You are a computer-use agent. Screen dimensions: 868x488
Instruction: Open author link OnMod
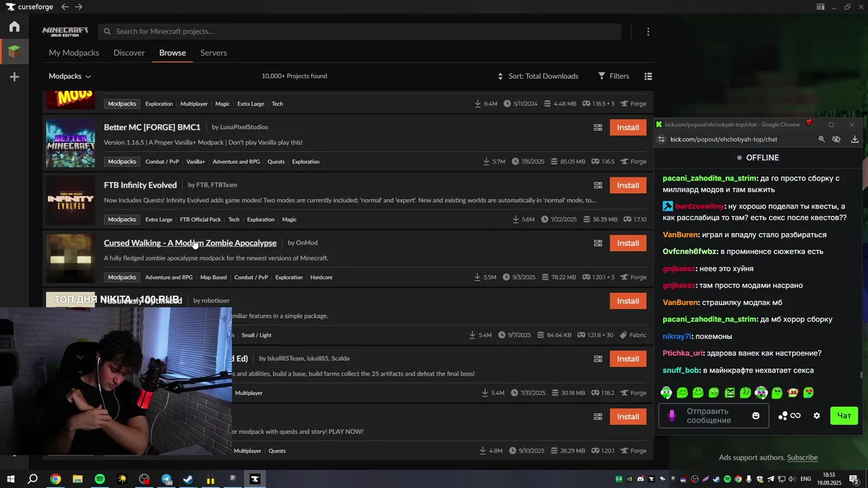point(307,243)
